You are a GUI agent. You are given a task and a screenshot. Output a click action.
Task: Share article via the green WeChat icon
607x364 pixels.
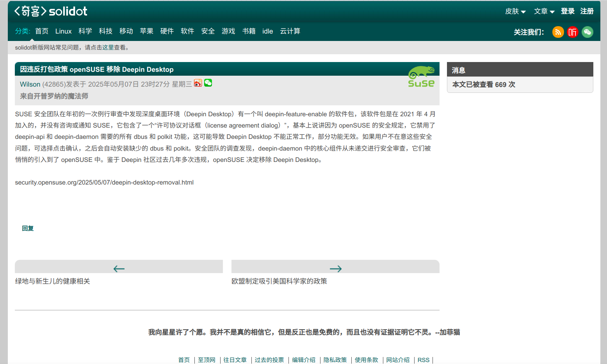pyautogui.click(x=208, y=83)
